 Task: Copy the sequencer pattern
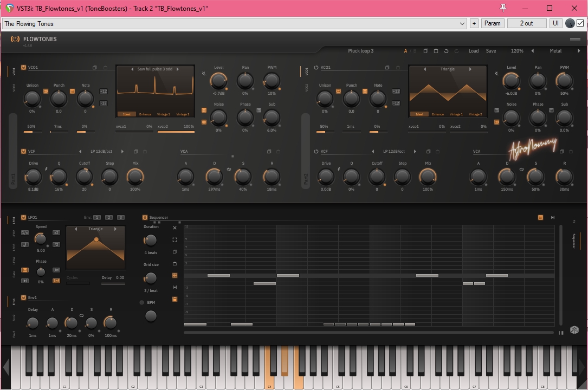coord(175,252)
